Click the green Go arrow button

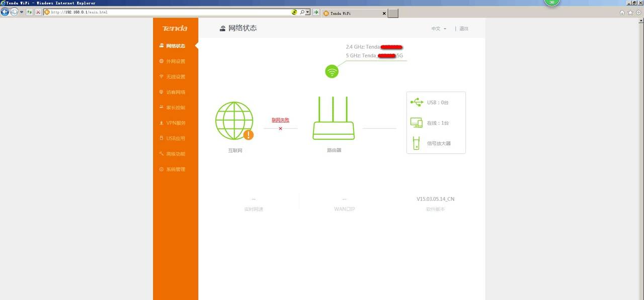pos(315,12)
